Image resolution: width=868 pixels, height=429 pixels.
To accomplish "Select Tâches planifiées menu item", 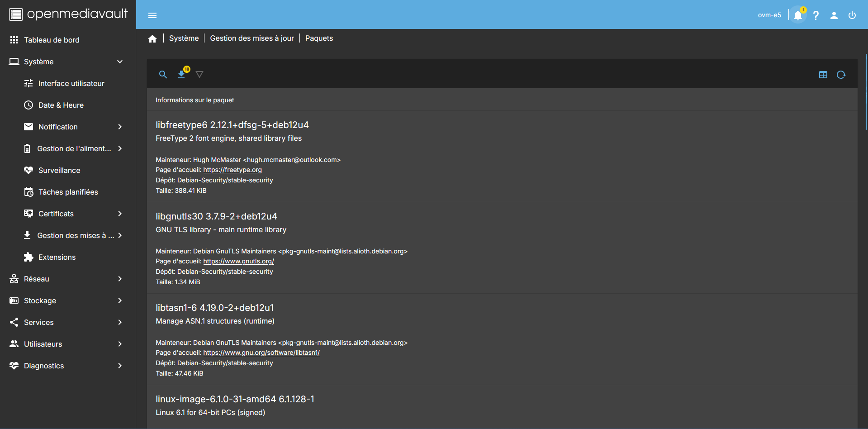I will 68,192.
